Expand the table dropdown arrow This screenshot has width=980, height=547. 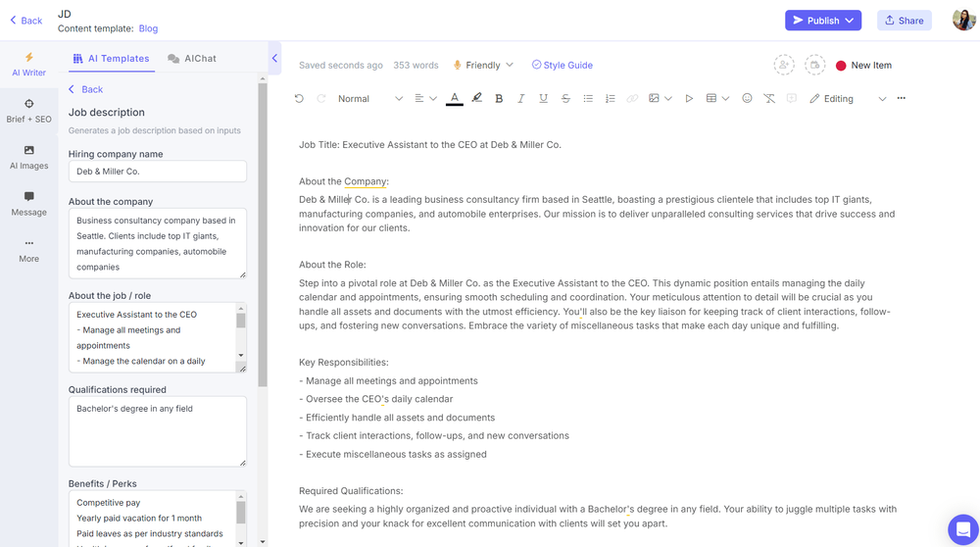click(x=725, y=99)
